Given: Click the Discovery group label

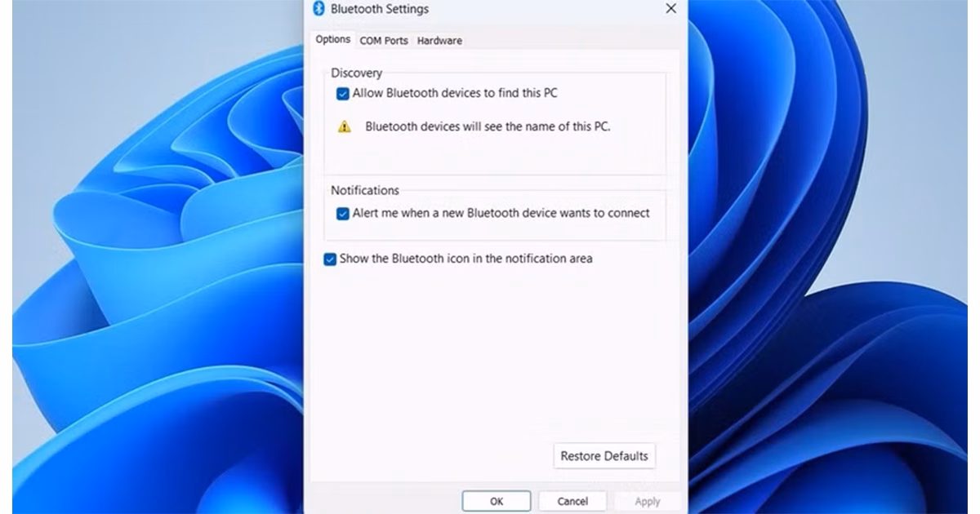Looking at the screenshot, I should tap(356, 73).
